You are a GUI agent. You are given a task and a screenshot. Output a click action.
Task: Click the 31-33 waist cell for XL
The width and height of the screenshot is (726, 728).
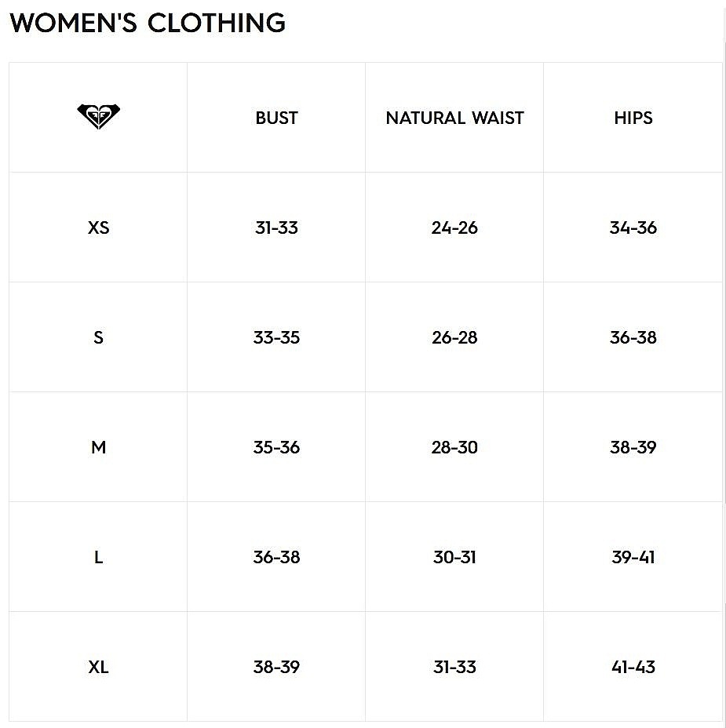454,667
